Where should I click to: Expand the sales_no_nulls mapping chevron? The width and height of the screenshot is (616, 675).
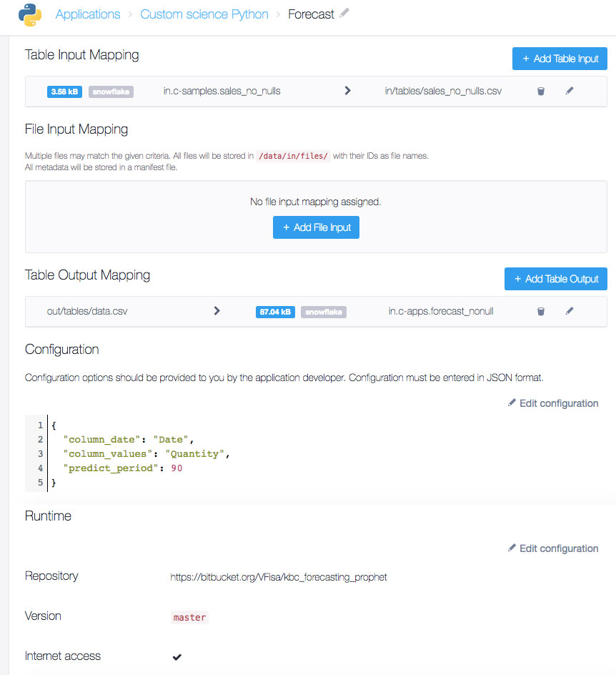click(x=348, y=91)
